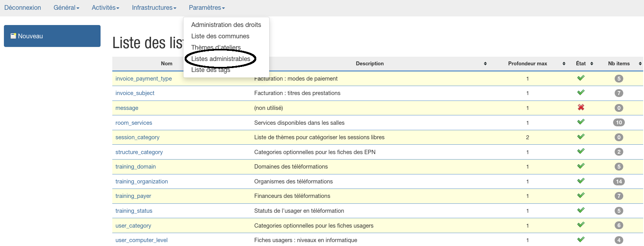Click the Déconnexion link

(23, 8)
